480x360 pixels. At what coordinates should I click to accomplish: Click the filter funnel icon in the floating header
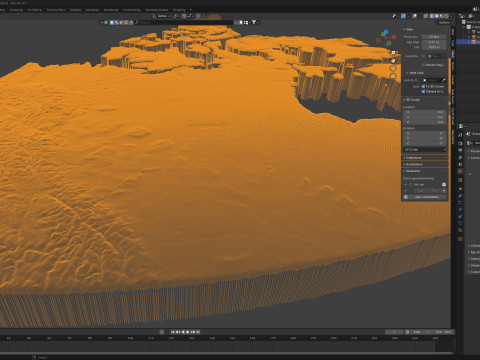tap(254, 22)
